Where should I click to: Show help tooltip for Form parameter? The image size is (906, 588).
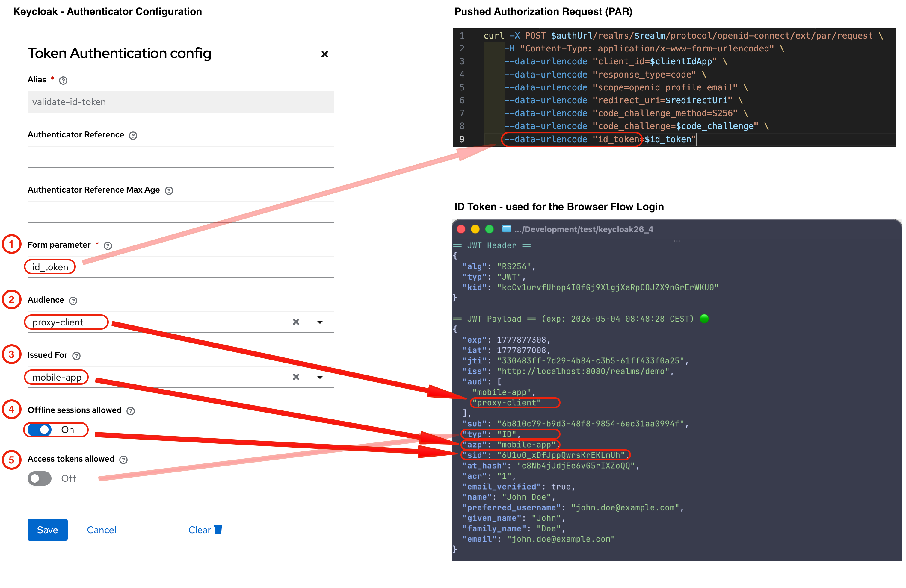[x=108, y=246]
